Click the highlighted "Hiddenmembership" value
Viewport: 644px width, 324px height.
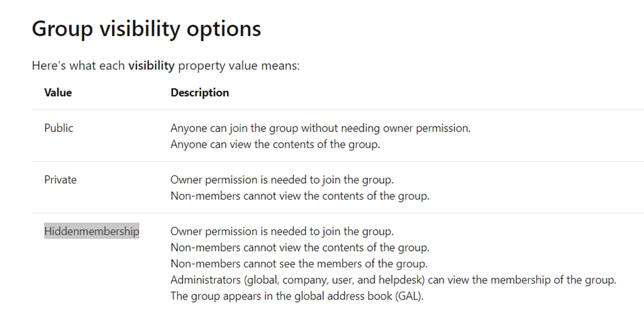coord(92,231)
